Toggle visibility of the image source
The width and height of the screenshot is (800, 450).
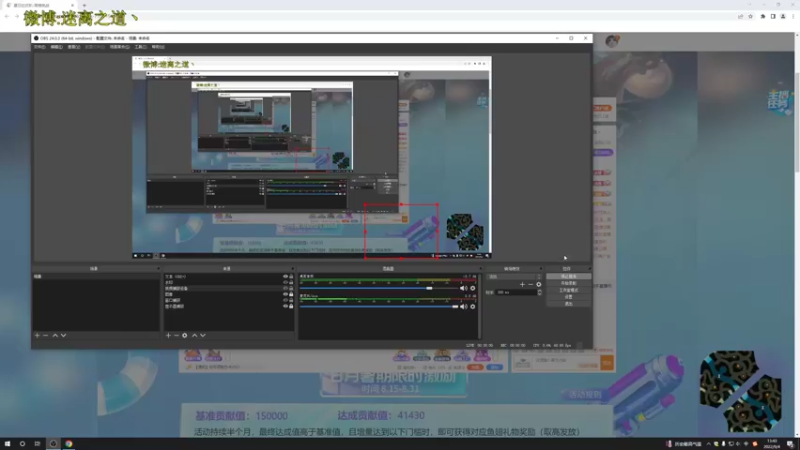(x=285, y=294)
